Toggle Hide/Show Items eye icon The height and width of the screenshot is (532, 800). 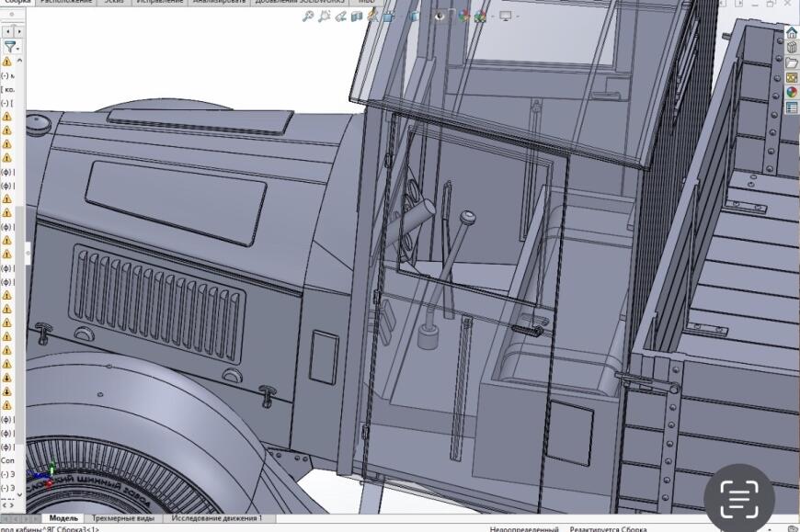coord(440,17)
